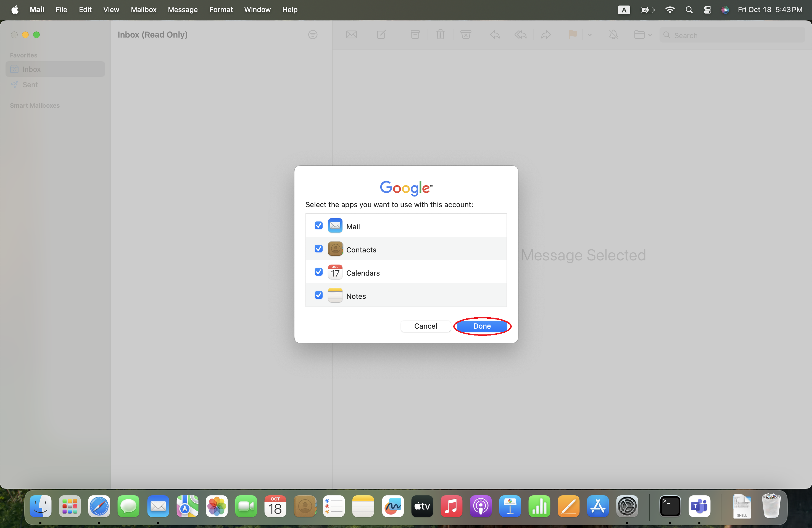Screen dimensions: 812x528
Task: Open Numbers from the Dock
Action: click(x=539, y=506)
